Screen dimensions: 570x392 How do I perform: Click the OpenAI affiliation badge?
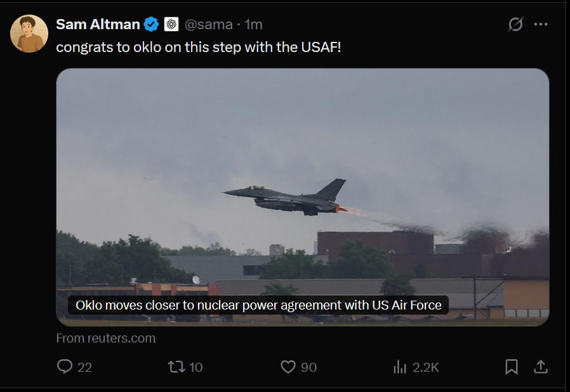click(171, 25)
